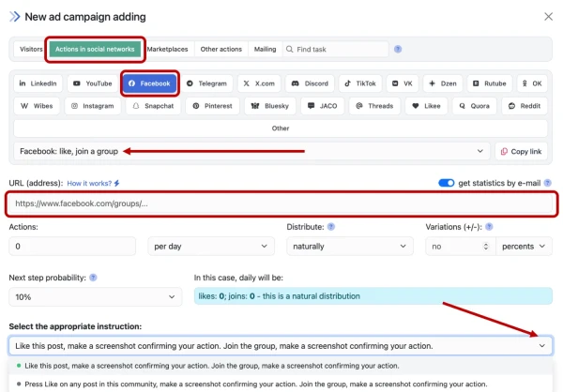Viewport: 563px width, 392px height.
Task: Click the Facebook group URL address field
Action: tap(280, 203)
